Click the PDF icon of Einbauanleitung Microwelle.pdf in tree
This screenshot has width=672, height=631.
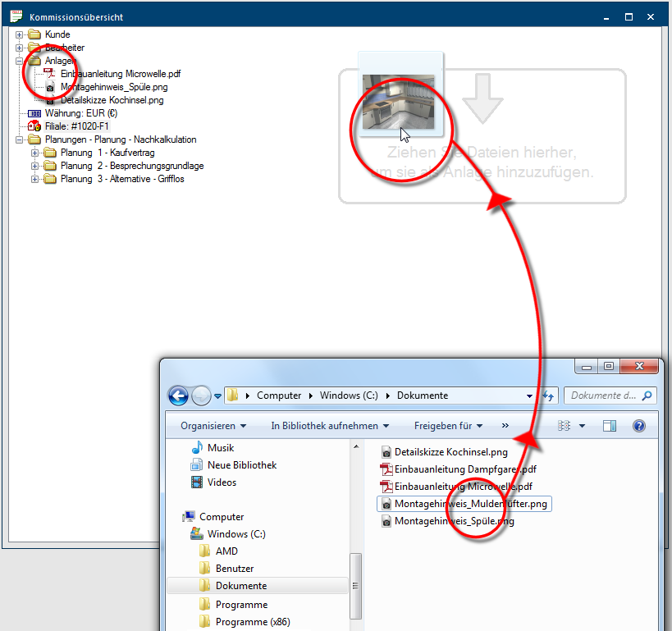pos(50,74)
